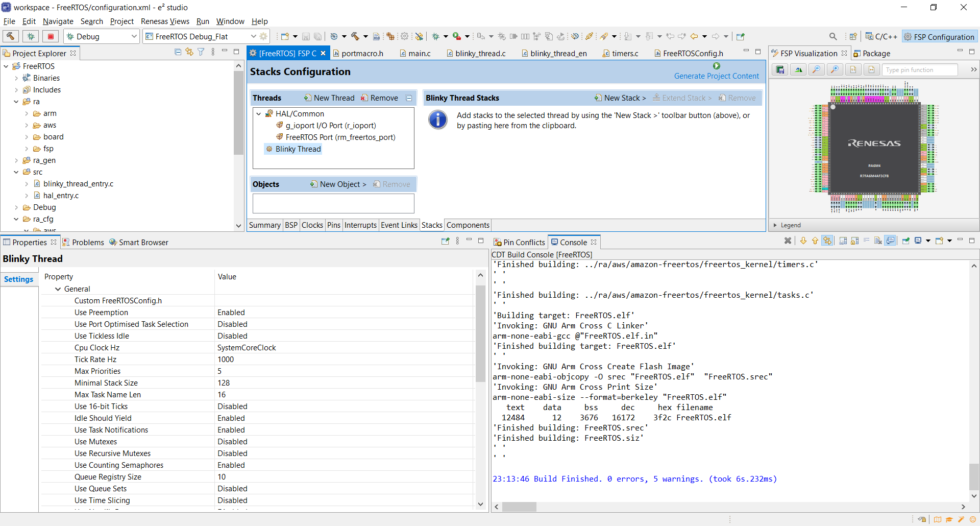Click the rotate/mountain view icon in FSP Visualization
This screenshot has width=980, height=526.
click(798, 69)
